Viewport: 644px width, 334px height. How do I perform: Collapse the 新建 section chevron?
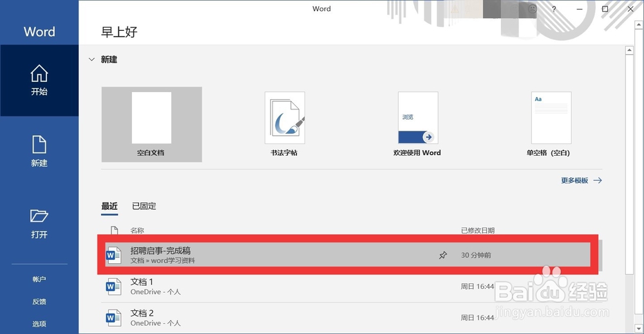[x=91, y=59]
